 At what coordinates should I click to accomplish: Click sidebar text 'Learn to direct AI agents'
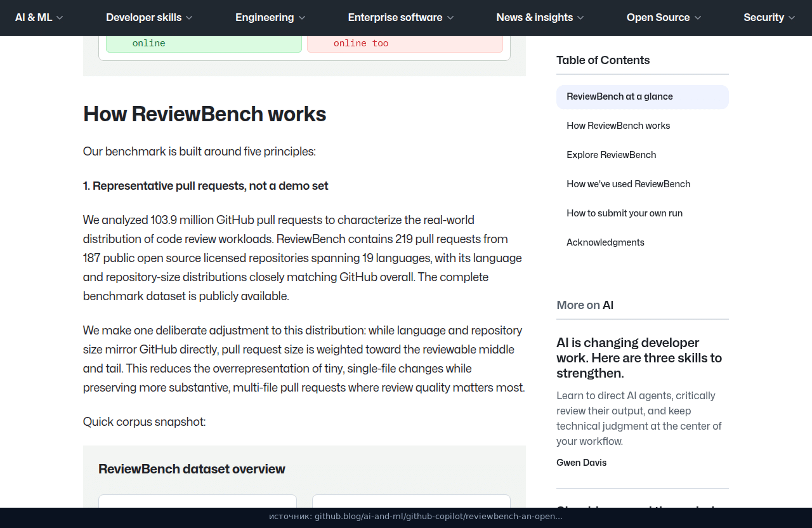639,418
